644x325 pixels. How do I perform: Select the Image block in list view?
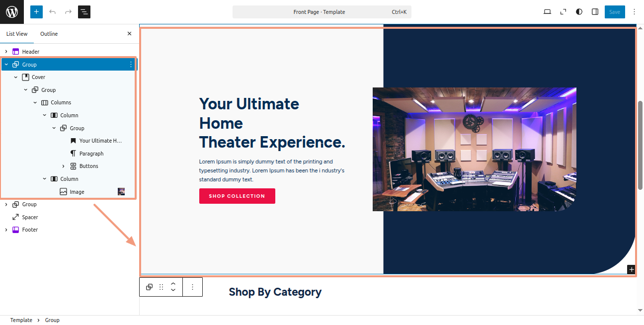click(77, 192)
